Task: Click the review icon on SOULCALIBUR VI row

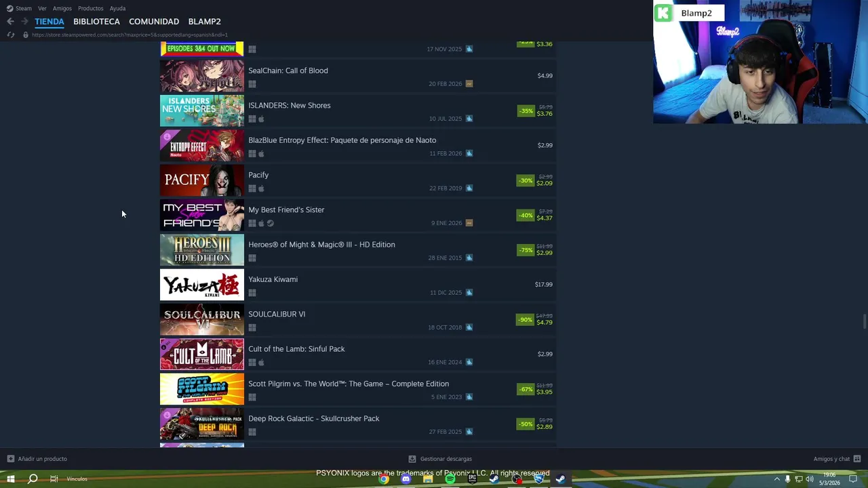Action: [x=469, y=327]
